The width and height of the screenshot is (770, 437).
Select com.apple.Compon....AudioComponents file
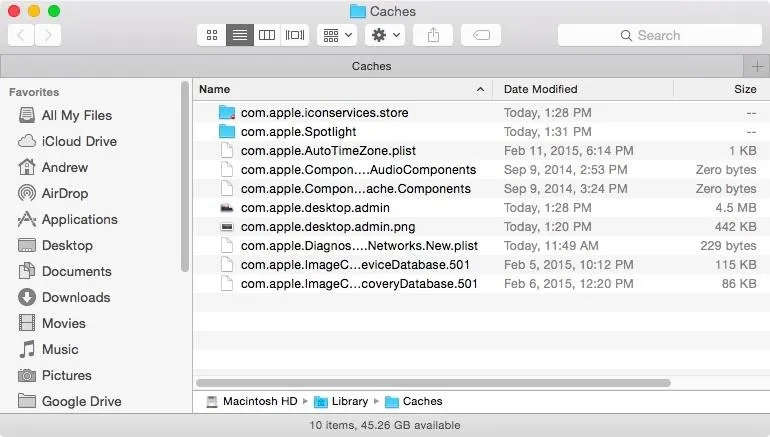pyautogui.click(x=358, y=170)
